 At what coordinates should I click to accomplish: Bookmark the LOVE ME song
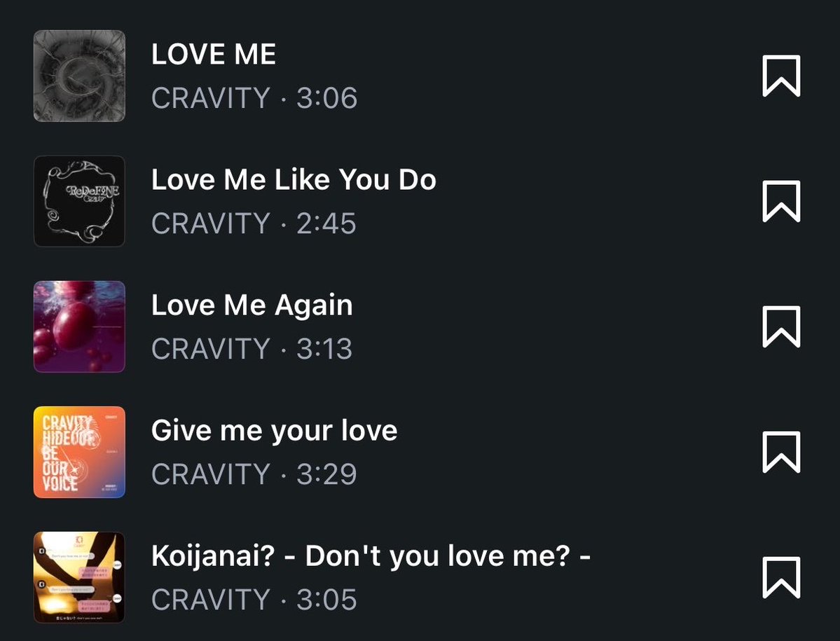[x=781, y=76]
